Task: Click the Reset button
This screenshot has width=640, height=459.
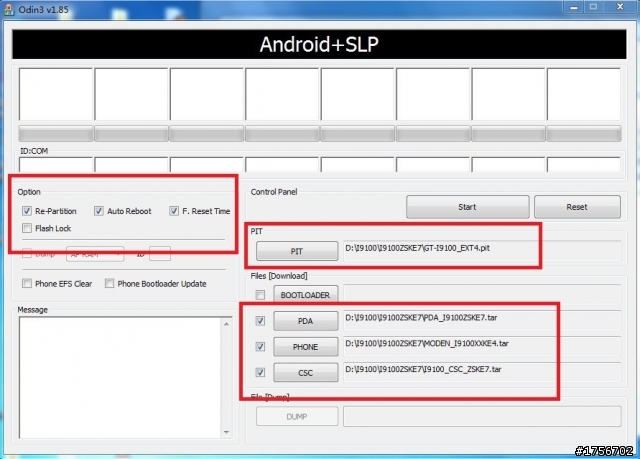Action: coord(577,207)
